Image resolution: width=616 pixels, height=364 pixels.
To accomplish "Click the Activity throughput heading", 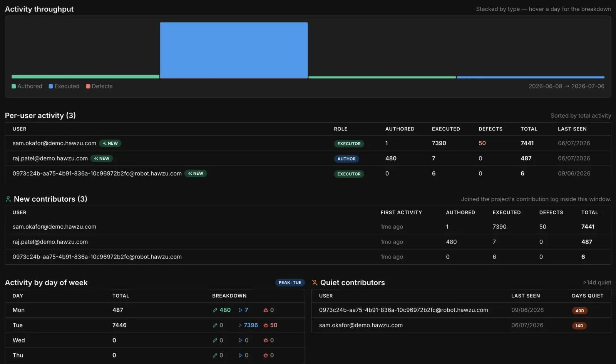I will coord(39,9).
